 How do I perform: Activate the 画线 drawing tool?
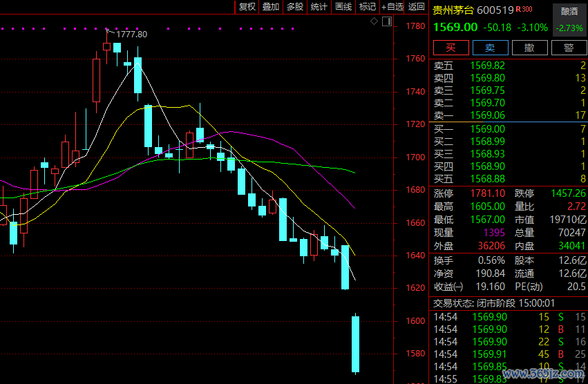coord(343,7)
